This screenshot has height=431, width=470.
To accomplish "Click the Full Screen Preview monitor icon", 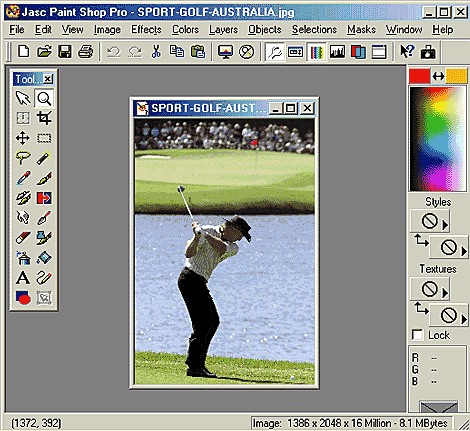I will pyautogui.click(x=225, y=52).
